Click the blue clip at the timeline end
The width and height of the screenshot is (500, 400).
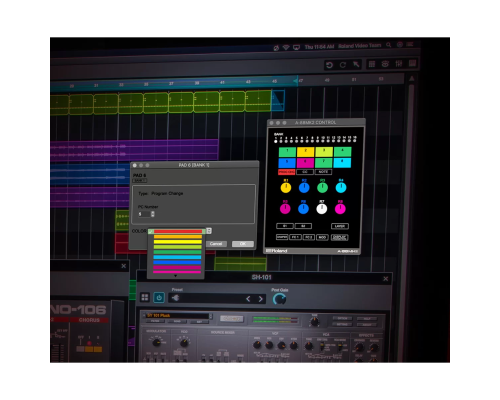coord(278,100)
